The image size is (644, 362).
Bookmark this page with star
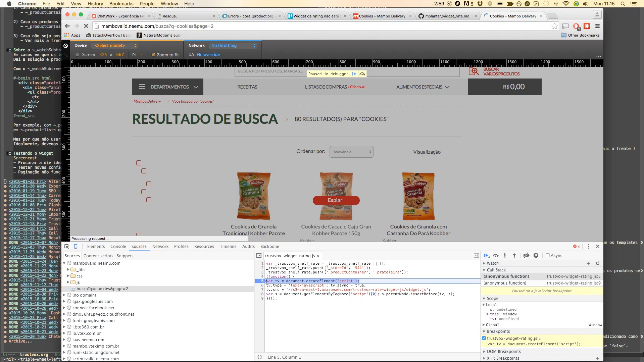coord(554,26)
